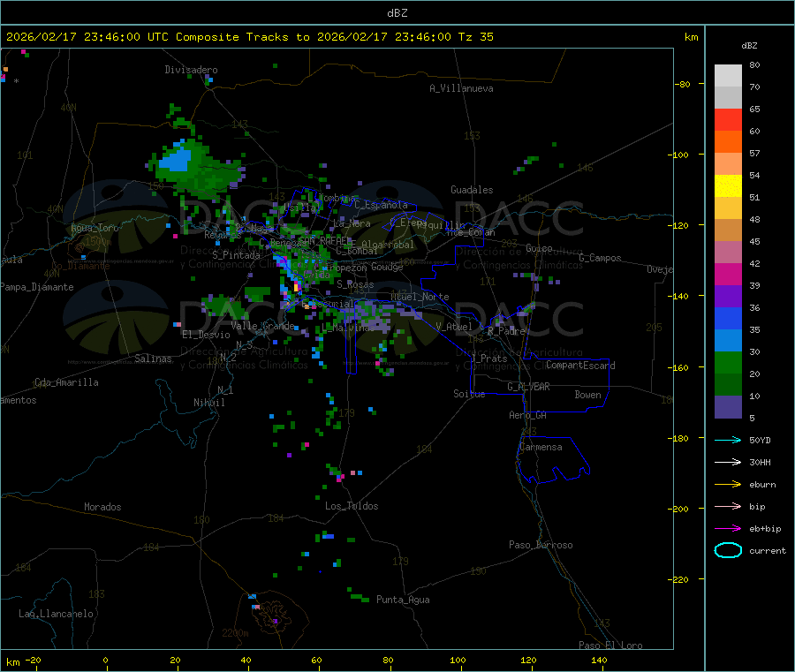Click the light gray 80 dBZ color swatch
The height and width of the screenshot is (672, 795).
click(728, 76)
